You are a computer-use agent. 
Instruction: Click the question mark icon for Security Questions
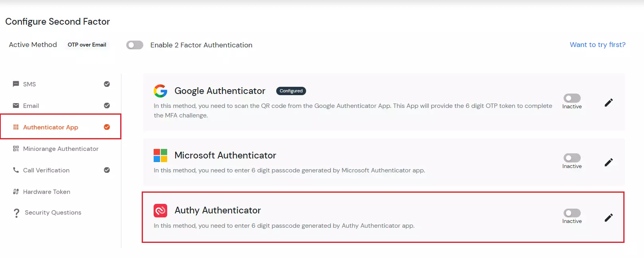pos(16,212)
